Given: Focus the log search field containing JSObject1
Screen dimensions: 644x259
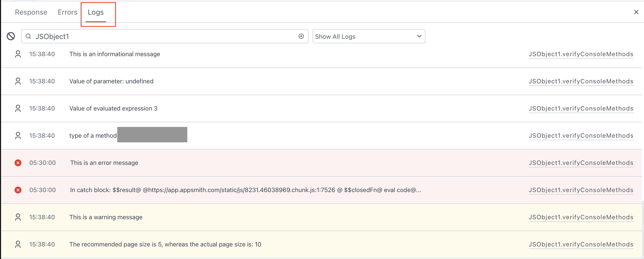Looking at the screenshot, I should coord(164,36).
